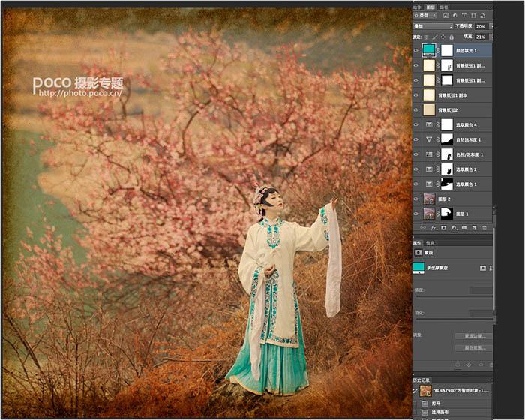Image resolution: width=525 pixels, height=420 pixels.
Task: Click 色相/饱和度 1 adjustment icon
Action: pos(429,154)
